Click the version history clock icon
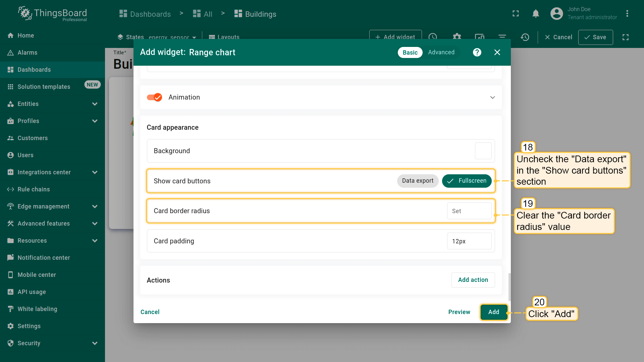 coord(525,37)
